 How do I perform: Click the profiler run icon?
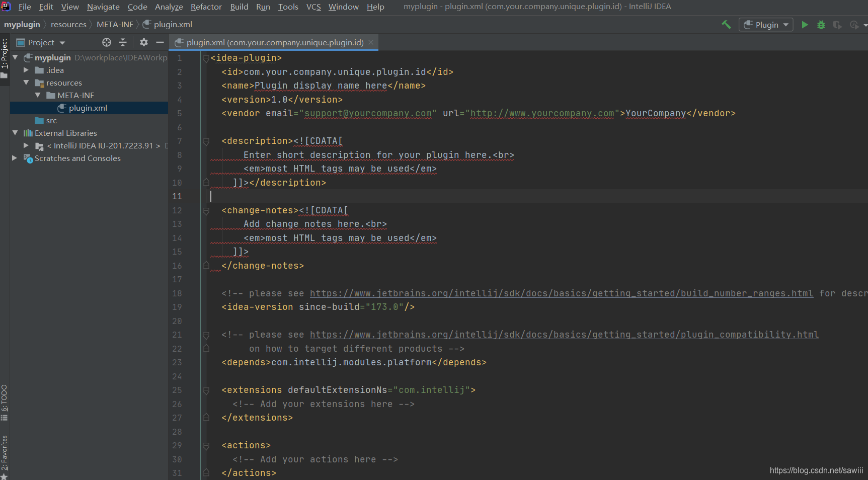[854, 25]
